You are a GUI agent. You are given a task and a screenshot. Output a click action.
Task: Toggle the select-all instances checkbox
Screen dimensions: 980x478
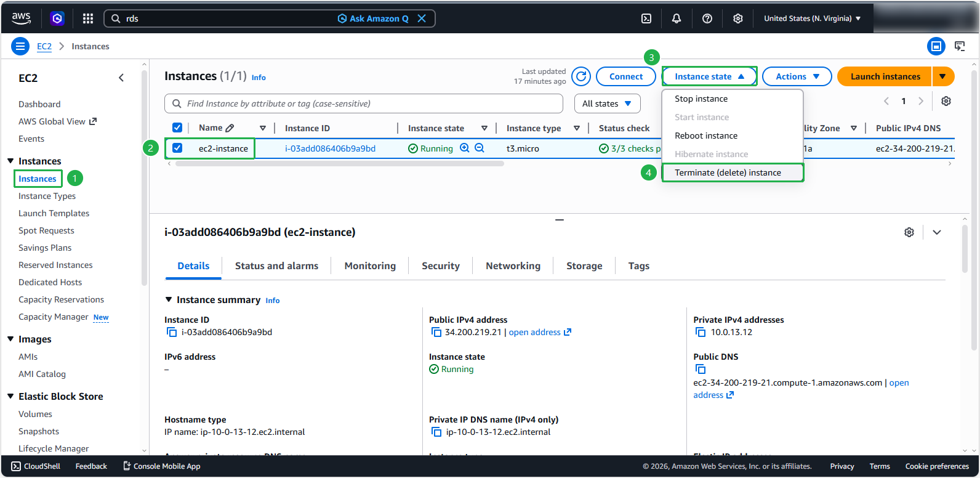177,128
